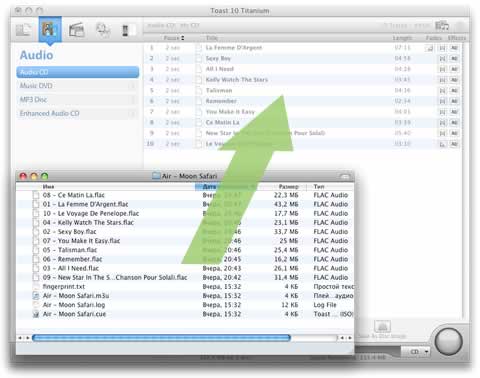Open the Pause column stepper in header
480x378 pixels.
[182, 38]
